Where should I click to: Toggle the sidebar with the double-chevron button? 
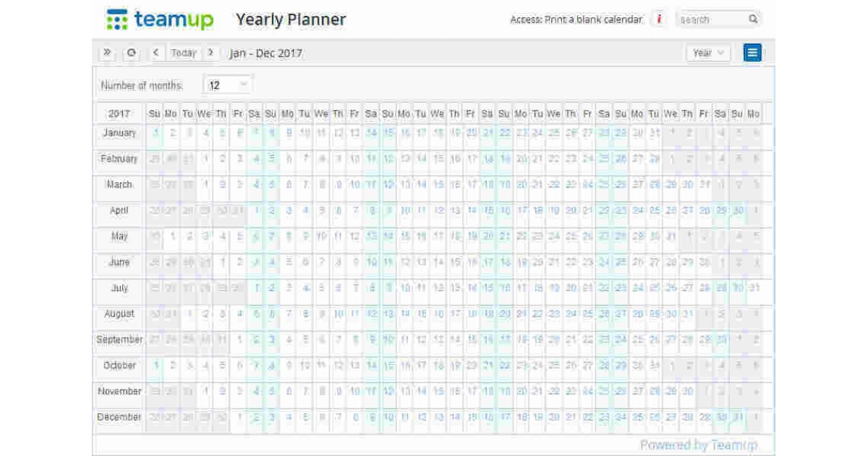click(107, 53)
